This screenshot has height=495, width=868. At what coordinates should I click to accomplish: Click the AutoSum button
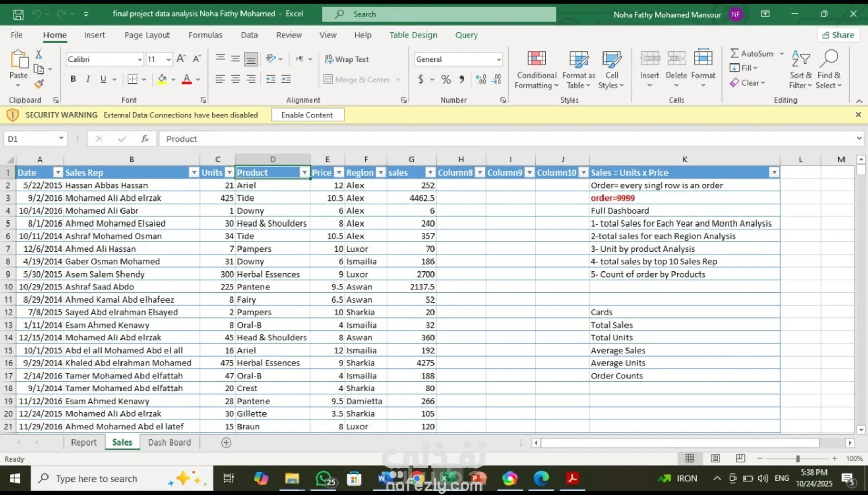[752, 54]
